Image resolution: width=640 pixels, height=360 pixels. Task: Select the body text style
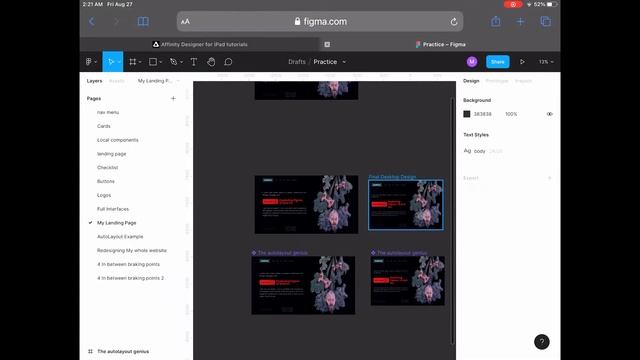tap(482, 151)
